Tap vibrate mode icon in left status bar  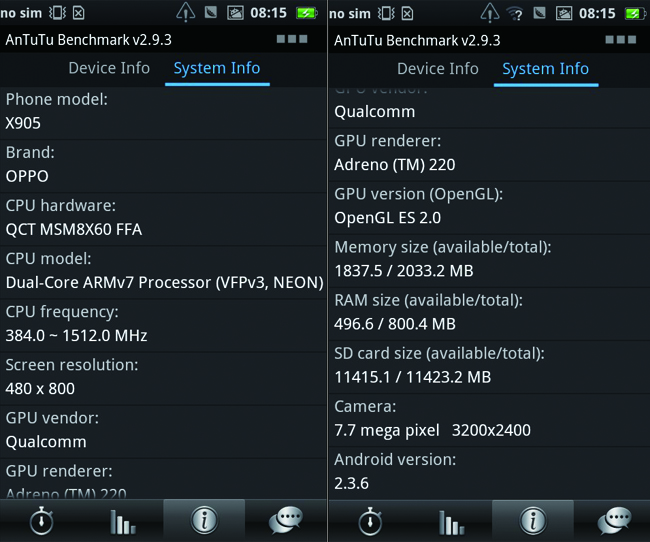tap(57, 13)
